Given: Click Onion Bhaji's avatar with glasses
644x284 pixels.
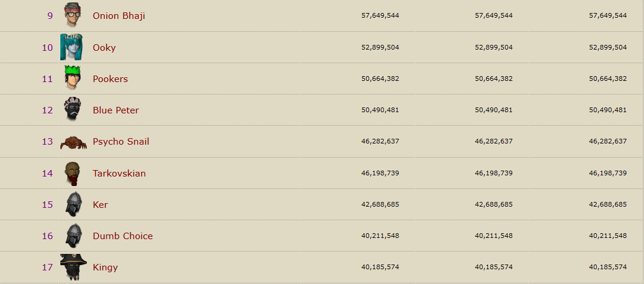Looking at the screenshot, I should (73, 15).
